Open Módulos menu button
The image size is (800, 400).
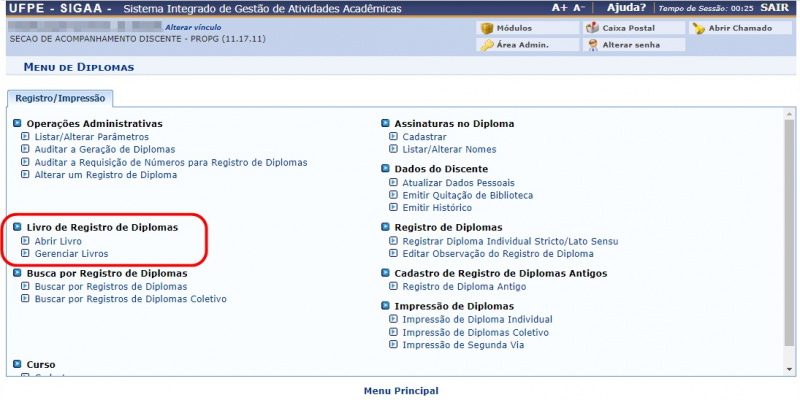point(528,28)
